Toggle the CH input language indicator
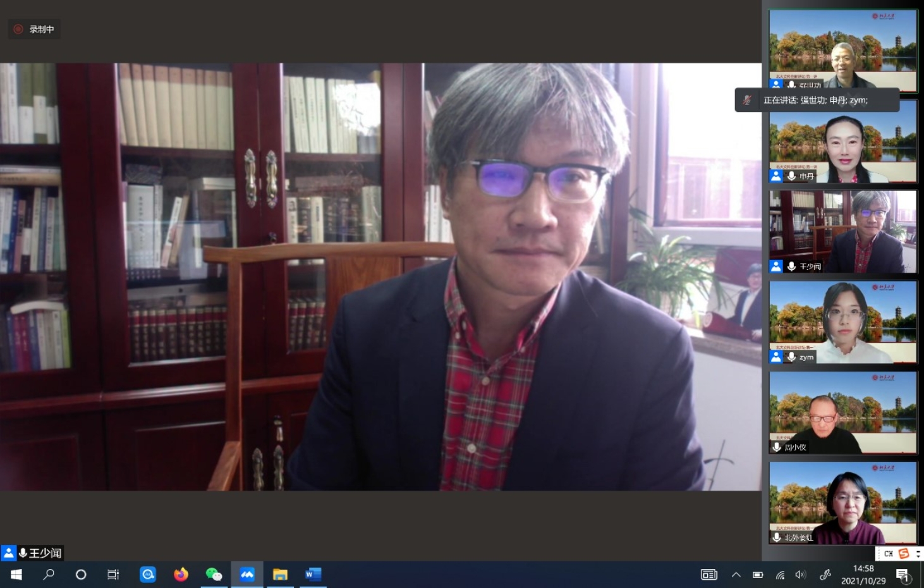 [888, 554]
